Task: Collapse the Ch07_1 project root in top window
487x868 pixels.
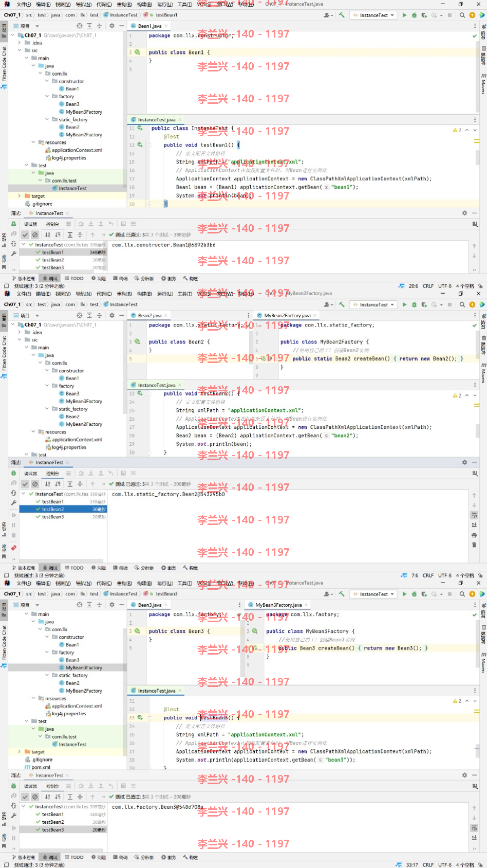Action: tap(13, 35)
